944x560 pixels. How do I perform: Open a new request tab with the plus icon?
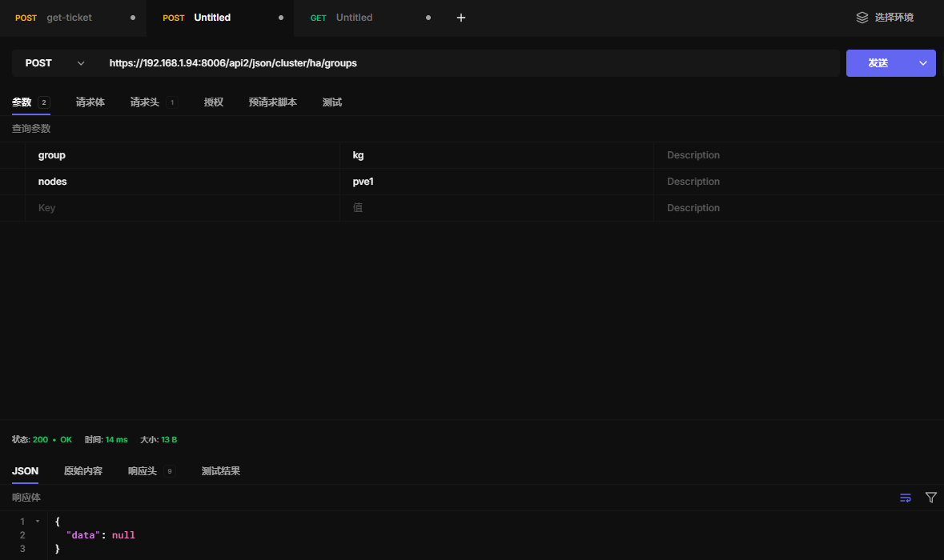[461, 18]
